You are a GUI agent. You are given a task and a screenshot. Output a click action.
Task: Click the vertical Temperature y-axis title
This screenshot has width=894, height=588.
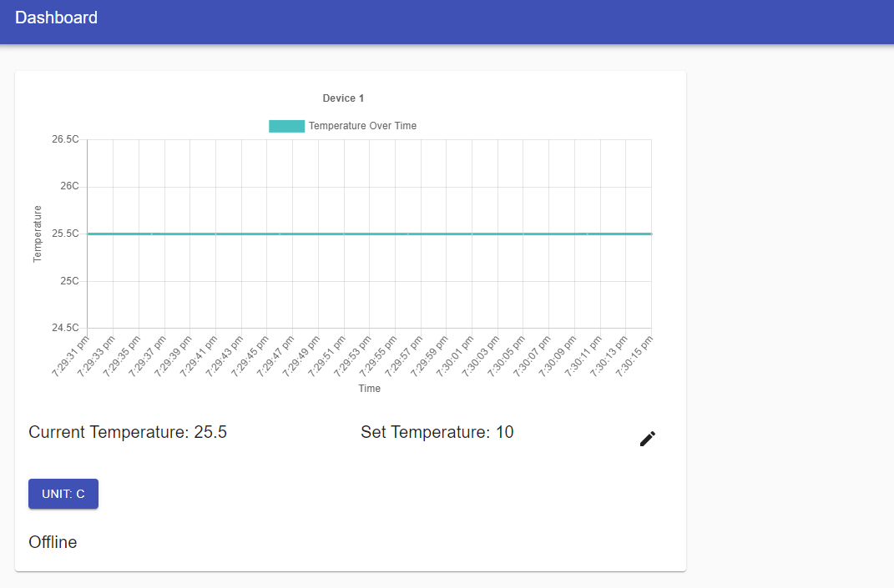click(x=38, y=234)
